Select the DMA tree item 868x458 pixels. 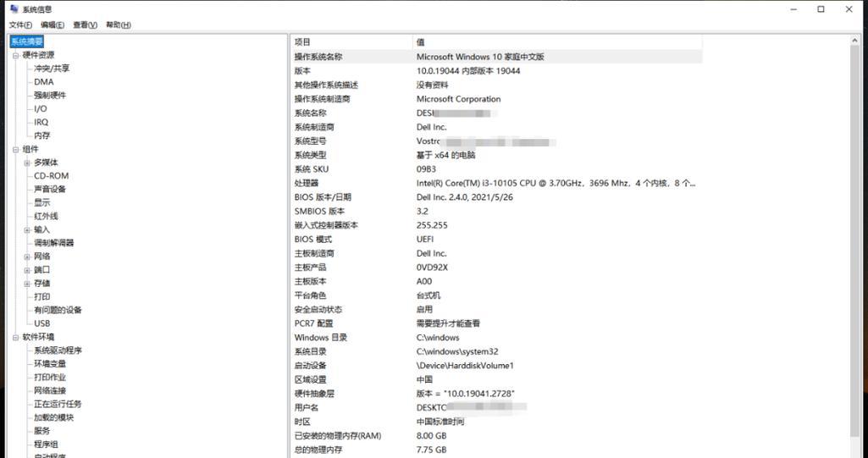point(44,82)
